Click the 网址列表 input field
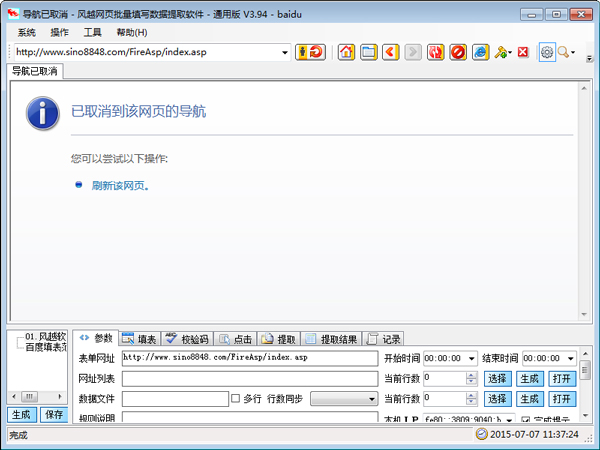Viewport: 600px width, 450px height. tap(250, 378)
